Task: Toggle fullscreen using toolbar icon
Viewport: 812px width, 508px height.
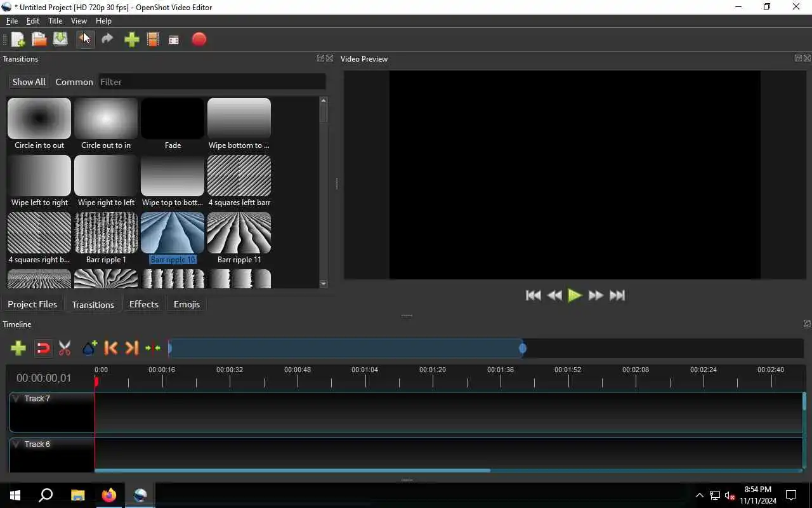Action: click(x=174, y=40)
